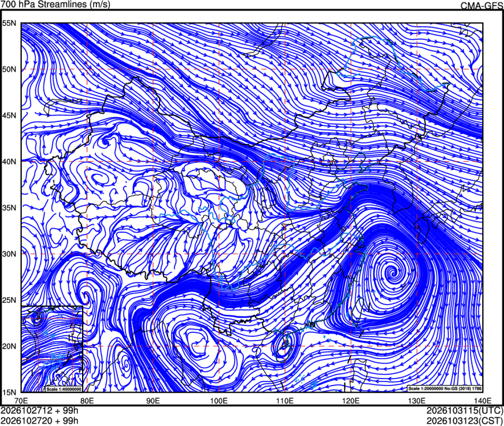
Task: Select the 2026103115(UTC) valid time
Action: 465,411
